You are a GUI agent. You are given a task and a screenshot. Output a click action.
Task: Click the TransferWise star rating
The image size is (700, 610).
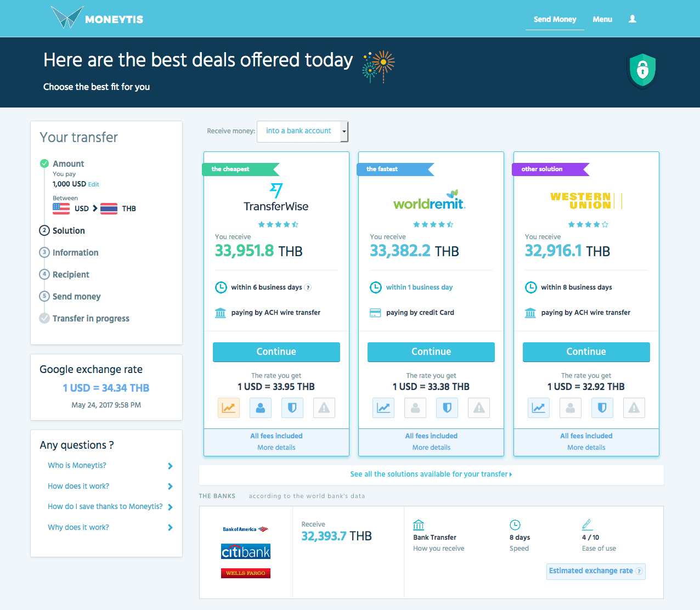[278, 224]
